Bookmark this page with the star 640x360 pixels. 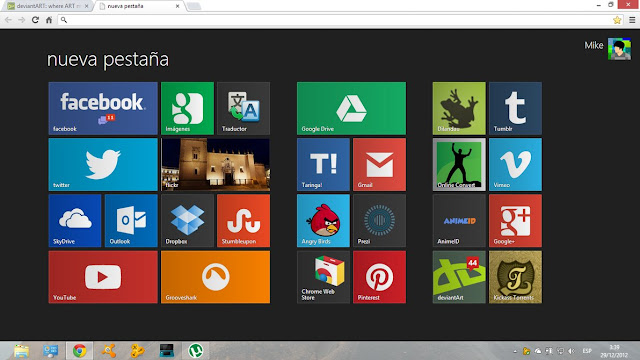[x=617, y=20]
